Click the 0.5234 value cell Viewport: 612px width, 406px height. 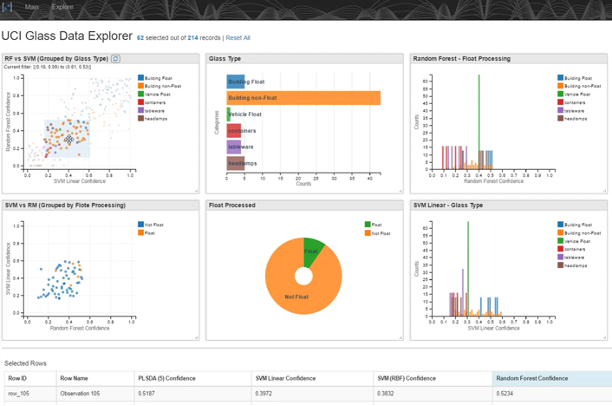[x=552, y=394]
